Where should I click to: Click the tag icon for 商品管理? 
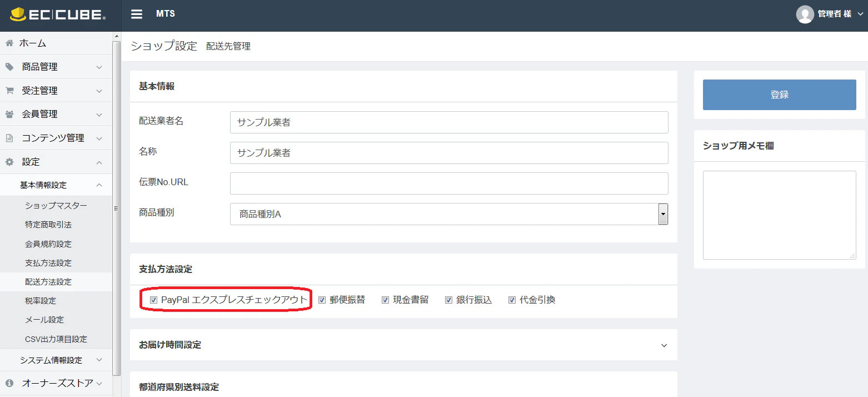coord(9,67)
